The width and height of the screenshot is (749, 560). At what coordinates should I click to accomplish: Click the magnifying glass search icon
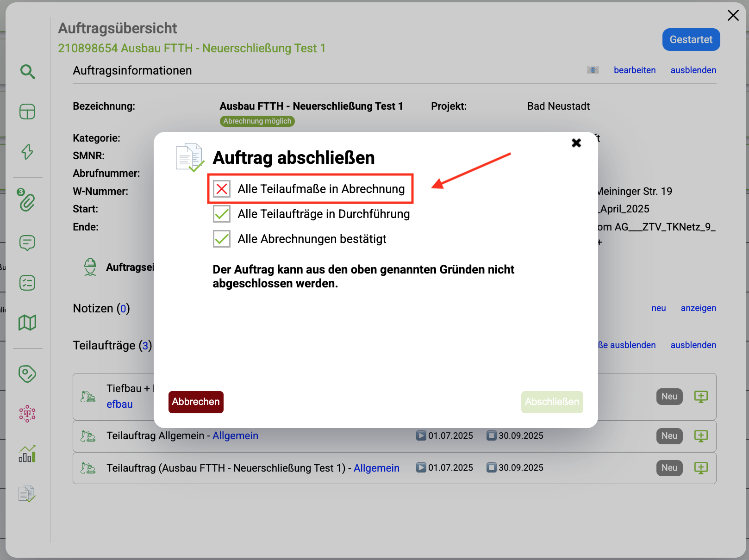(27, 72)
